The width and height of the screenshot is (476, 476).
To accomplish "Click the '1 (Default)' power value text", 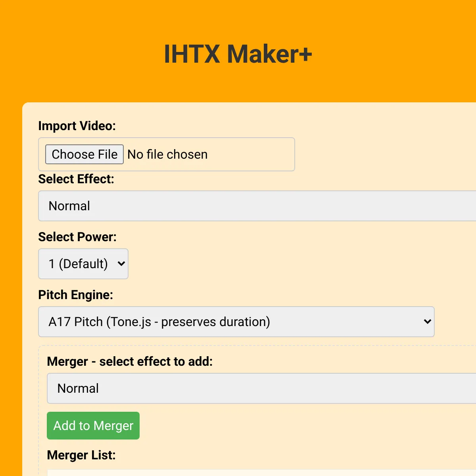I will pyautogui.click(x=78, y=264).
